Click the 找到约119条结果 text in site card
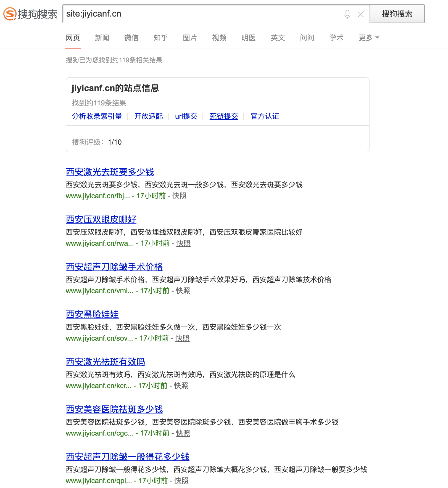The image size is (448, 488). click(99, 103)
